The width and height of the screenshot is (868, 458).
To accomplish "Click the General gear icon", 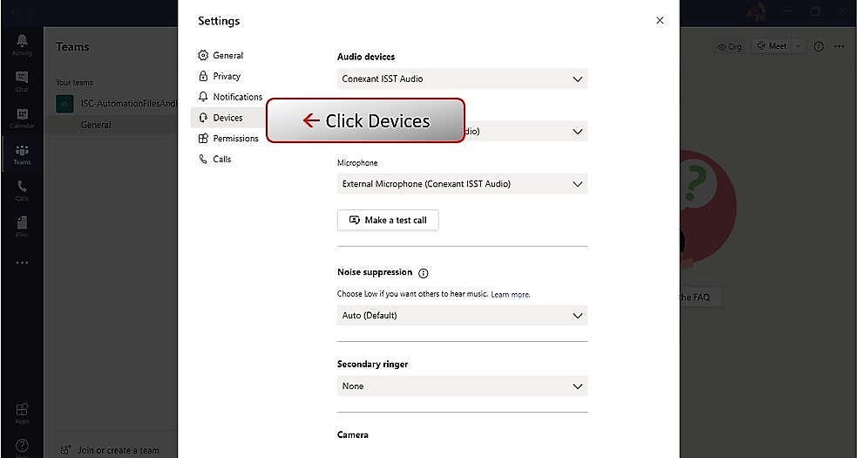I will coord(203,55).
